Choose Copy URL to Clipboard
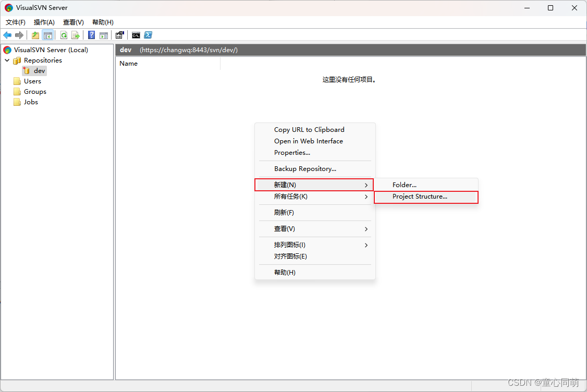The height and width of the screenshot is (392, 587). click(x=315, y=130)
